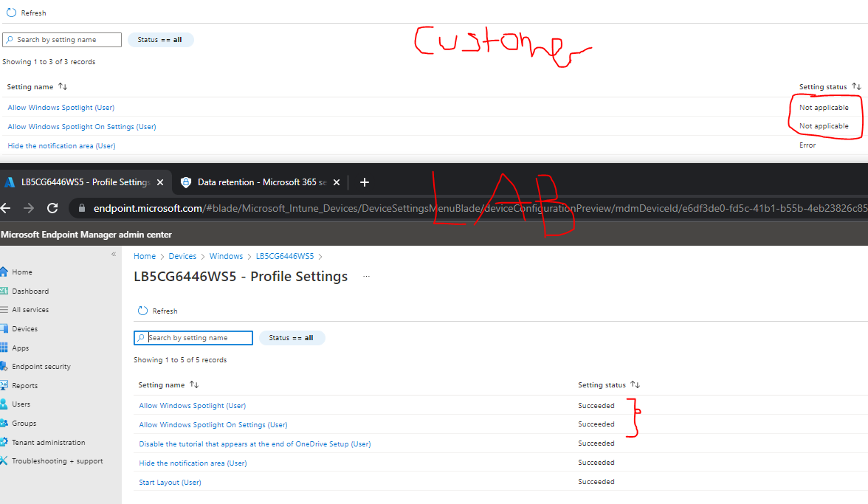Open Status == all filter in LAB panel
The image size is (868, 504).
click(x=292, y=338)
